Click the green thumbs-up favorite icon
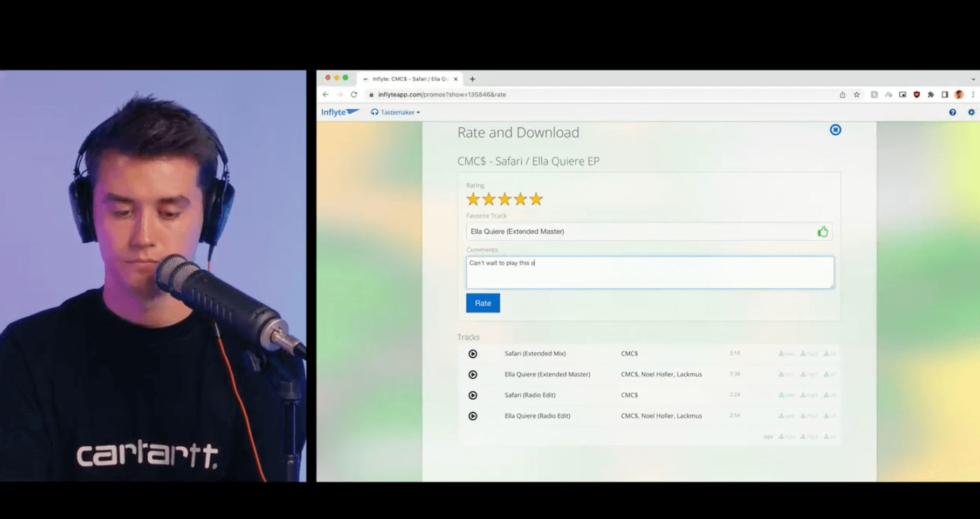Viewport: 980px width, 519px height. point(823,231)
